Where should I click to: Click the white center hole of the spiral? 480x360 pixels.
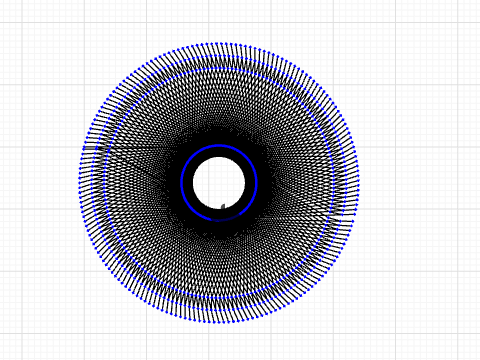pos(219,183)
